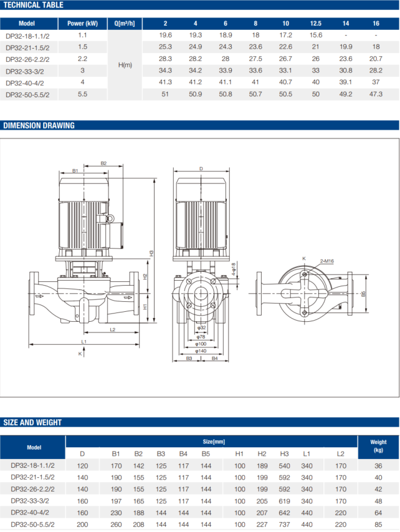The width and height of the screenshot is (400, 532).
Task: Click the Weight (kg) column header
Action: [378, 445]
